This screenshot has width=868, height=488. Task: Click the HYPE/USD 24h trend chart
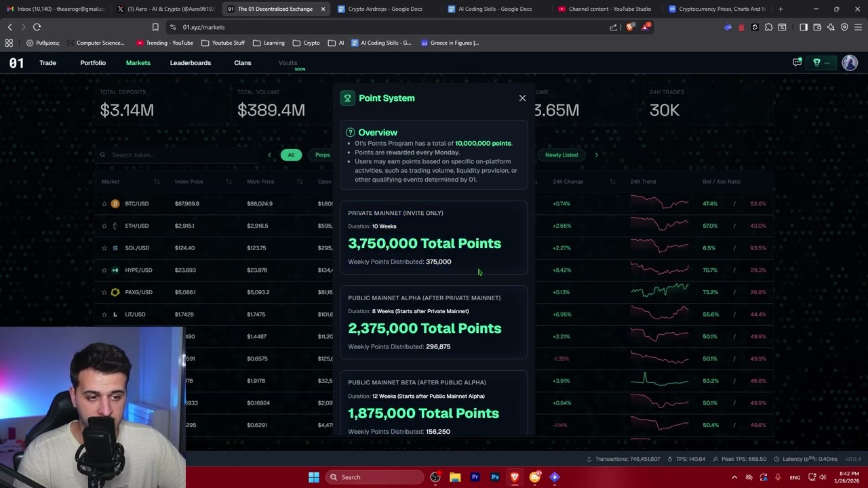click(659, 270)
